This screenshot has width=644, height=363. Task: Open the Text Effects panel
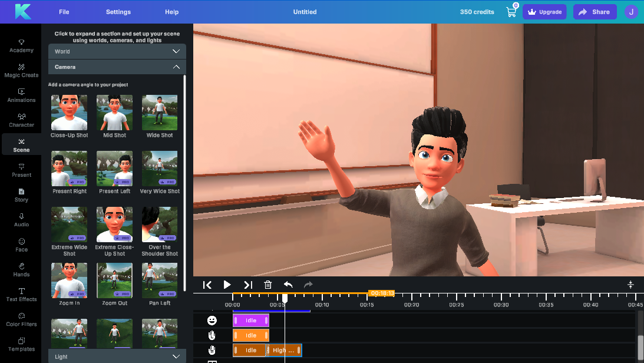pyautogui.click(x=21, y=293)
